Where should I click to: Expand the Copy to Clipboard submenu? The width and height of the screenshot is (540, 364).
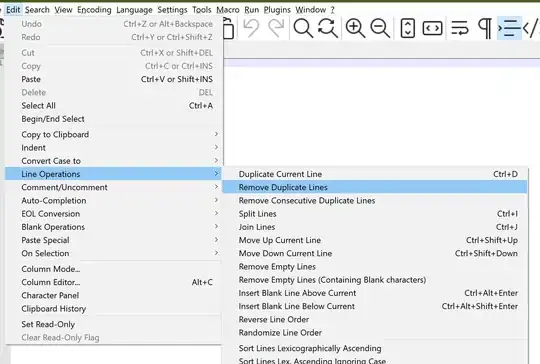point(114,134)
